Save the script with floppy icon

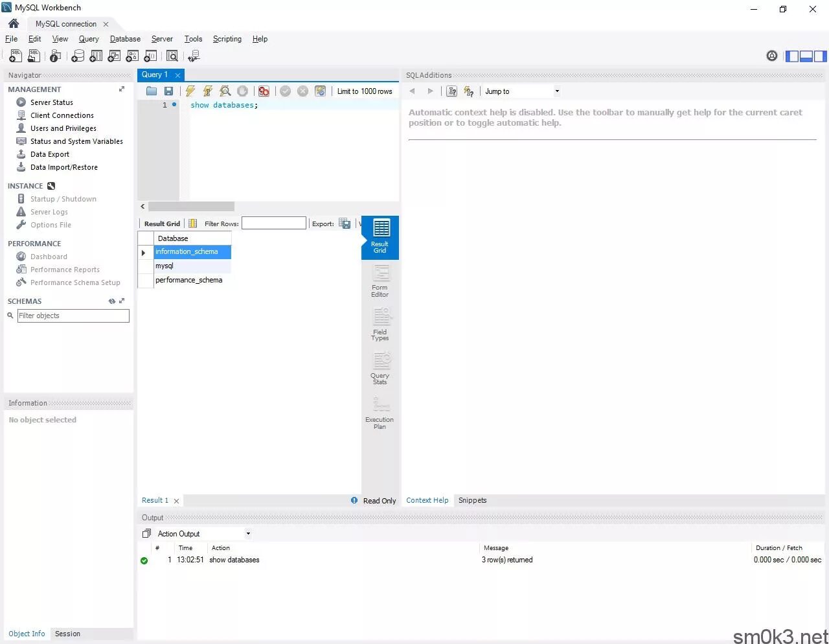point(168,91)
